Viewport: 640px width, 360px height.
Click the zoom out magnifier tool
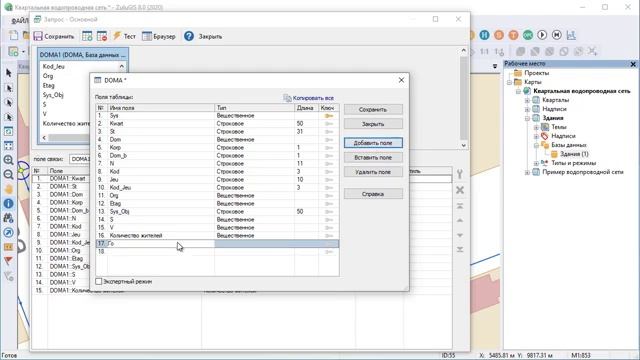9,175
